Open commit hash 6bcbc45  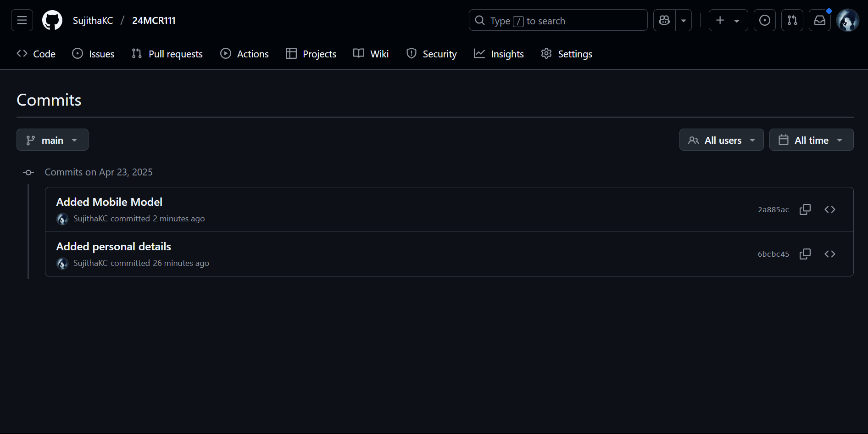[773, 254]
